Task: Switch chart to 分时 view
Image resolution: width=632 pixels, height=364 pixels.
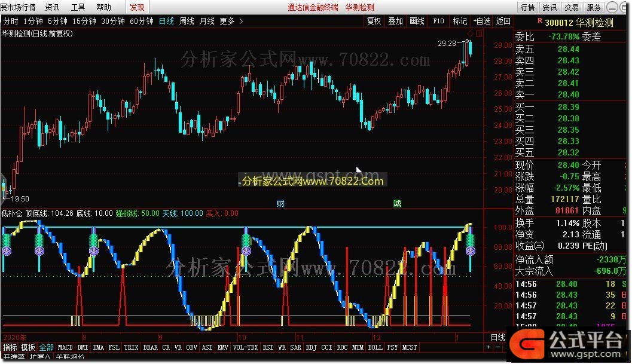Action: tap(11, 21)
